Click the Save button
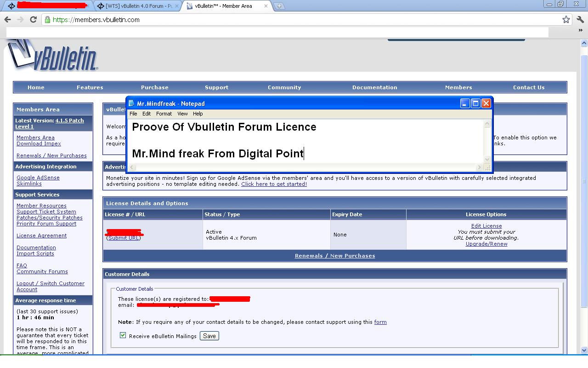Viewport: 588px width, 368px height. pos(209,336)
